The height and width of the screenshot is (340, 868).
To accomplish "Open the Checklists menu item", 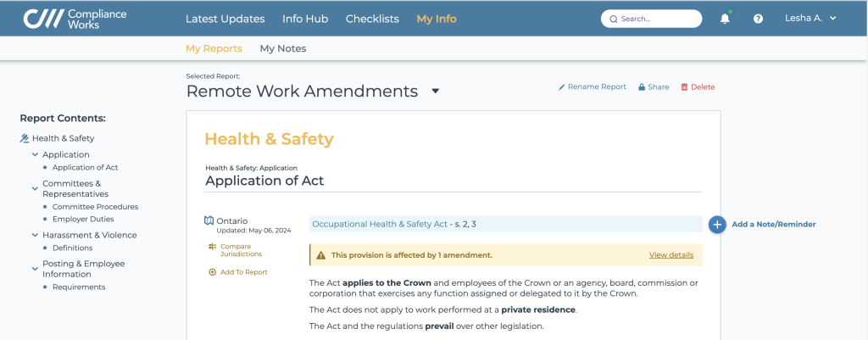I will 372,19.
